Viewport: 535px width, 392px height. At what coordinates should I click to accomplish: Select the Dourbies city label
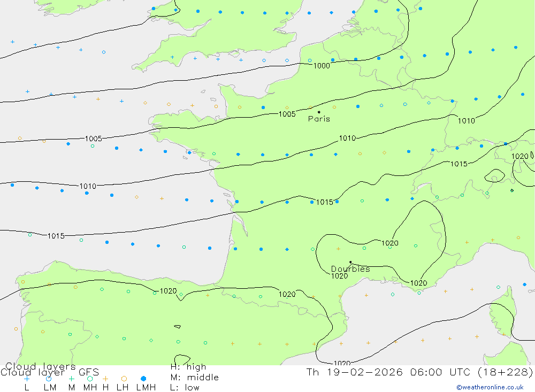pos(350,269)
